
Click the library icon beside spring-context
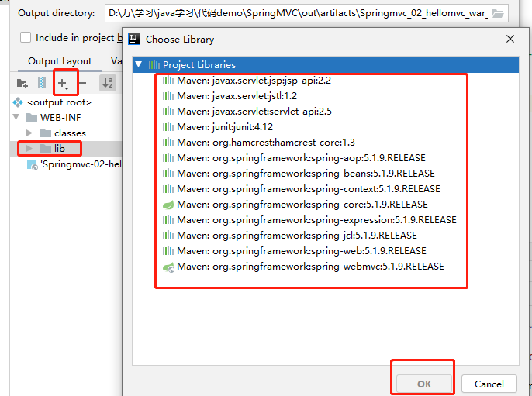[x=168, y=189]
